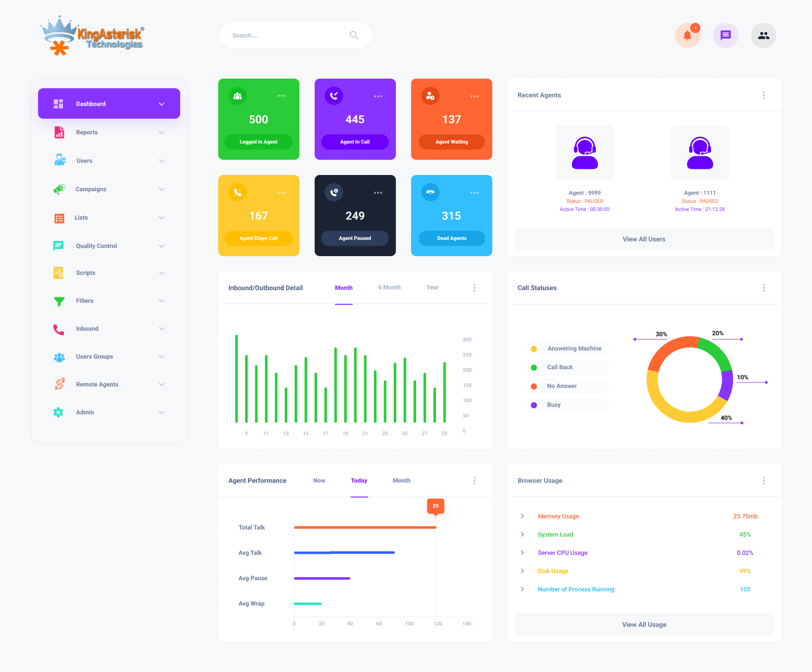Click the search magnifier icon
This screenshot has height=672, width=812.
[354, 35]
